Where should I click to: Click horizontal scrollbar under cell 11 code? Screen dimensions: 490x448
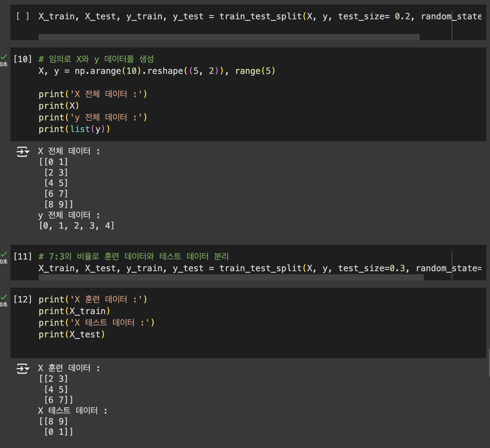click(231, 277)
